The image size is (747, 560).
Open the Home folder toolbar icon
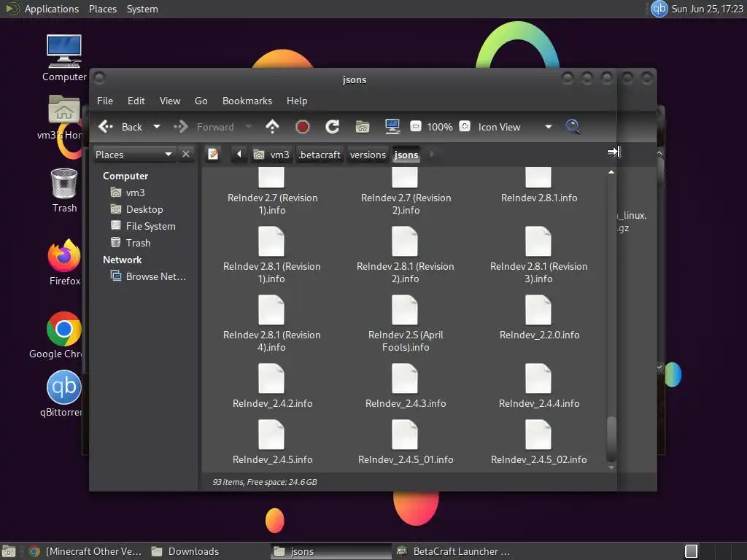tap(363, 127)
